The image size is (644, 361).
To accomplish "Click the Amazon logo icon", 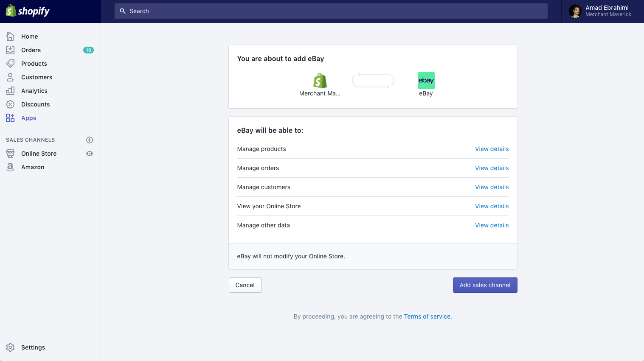I will 10,167.
